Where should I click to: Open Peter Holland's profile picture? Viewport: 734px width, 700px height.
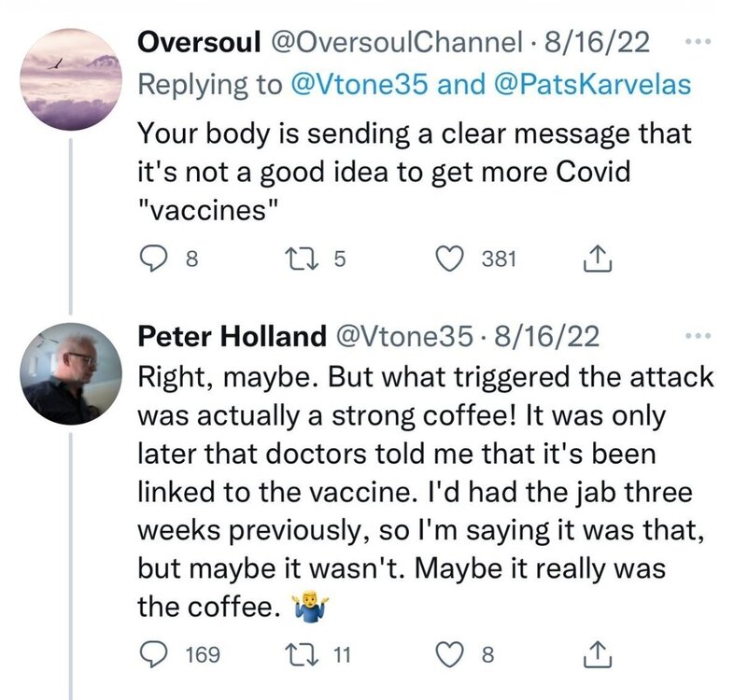click(71, 374)
